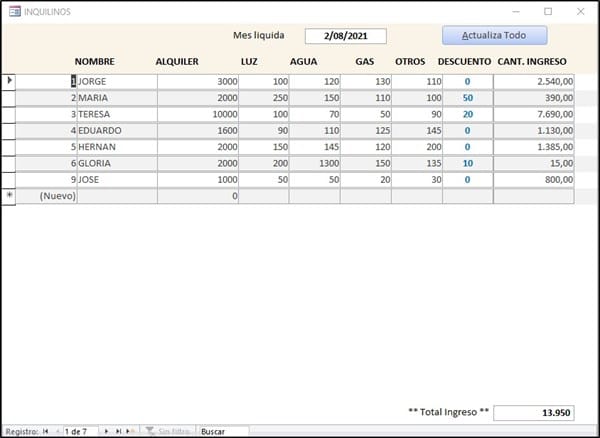Jump to last record arrow

[119, 431]
